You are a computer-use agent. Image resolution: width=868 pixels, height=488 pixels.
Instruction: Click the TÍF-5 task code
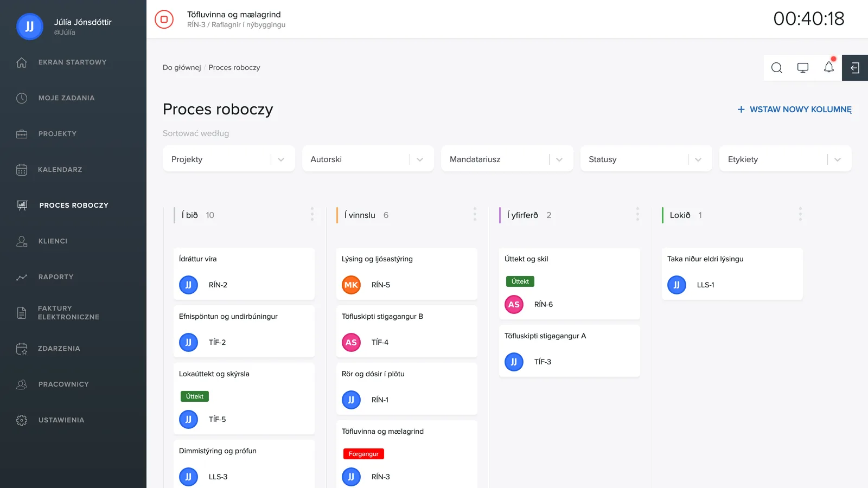(x=217, y=419)
